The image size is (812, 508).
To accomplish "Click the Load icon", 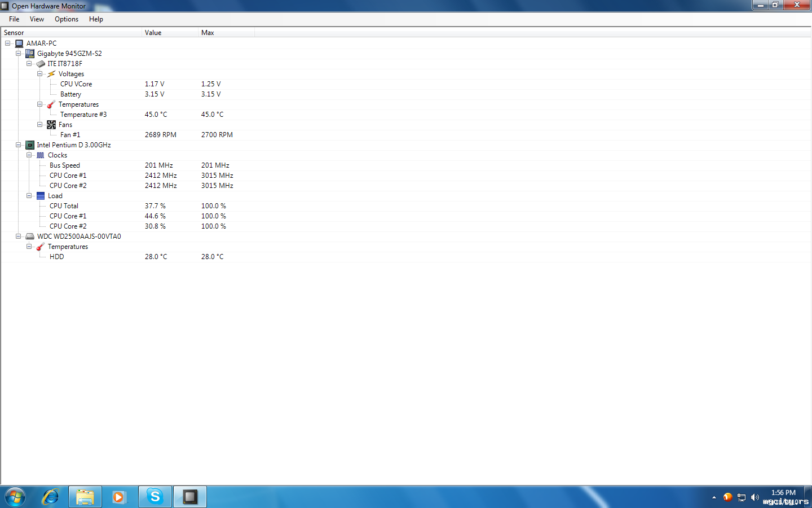I will 41,196.
